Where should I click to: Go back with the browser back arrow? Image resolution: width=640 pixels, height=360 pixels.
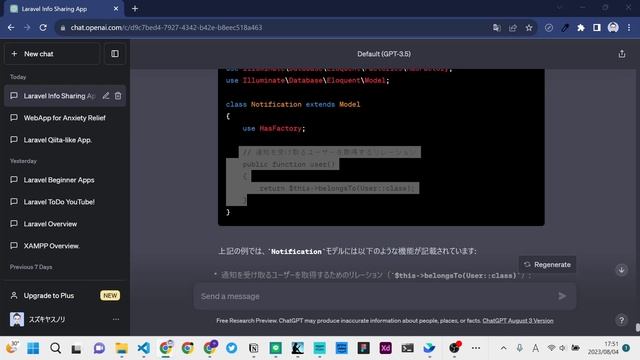point(11,28)
